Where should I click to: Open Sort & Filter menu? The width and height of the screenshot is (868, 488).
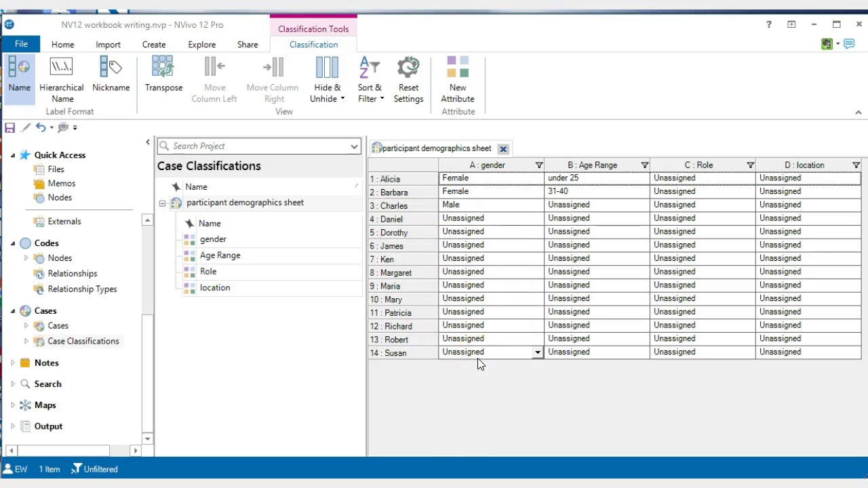click(x=370, y=79)
